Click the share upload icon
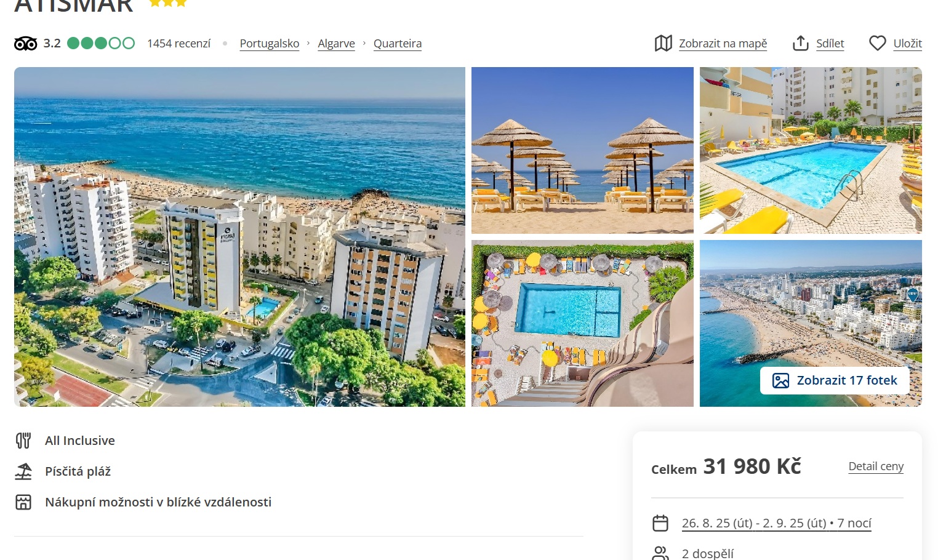This screenshot has height=560, width=938. [800, 43]
